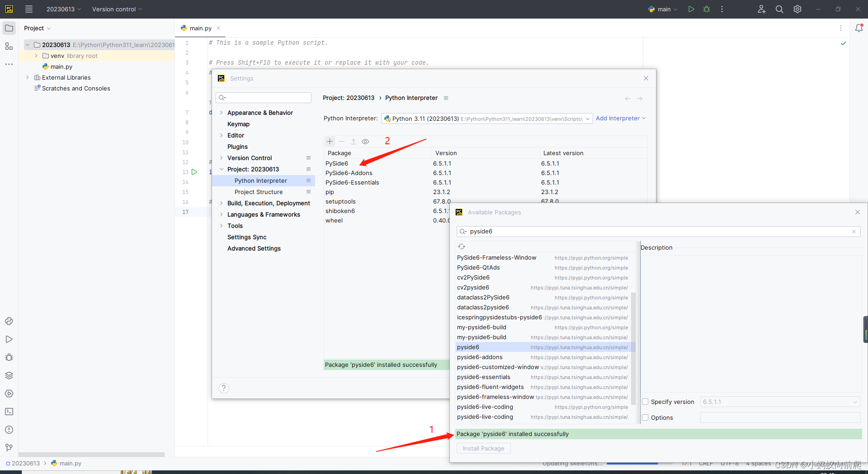Focus the Settings search field
The image size is (868, 474).
coord(264,98)
